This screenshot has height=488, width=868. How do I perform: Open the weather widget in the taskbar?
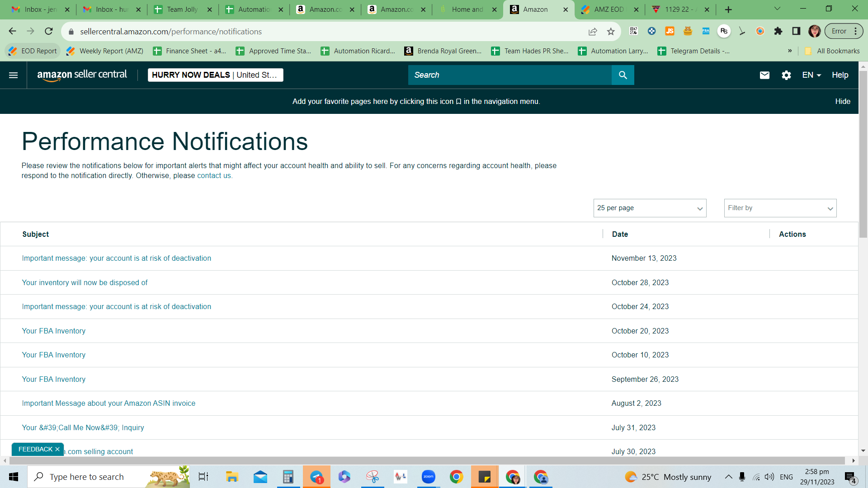pos(668,477)
